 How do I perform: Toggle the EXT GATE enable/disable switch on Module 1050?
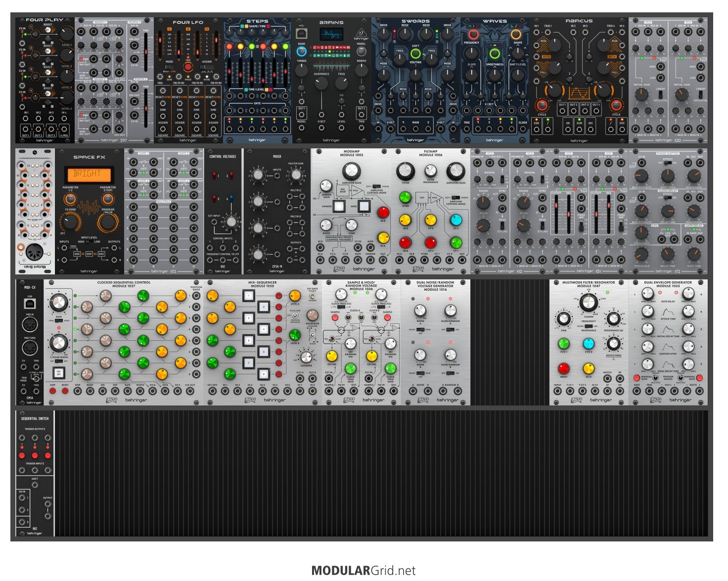pos(313,296)
